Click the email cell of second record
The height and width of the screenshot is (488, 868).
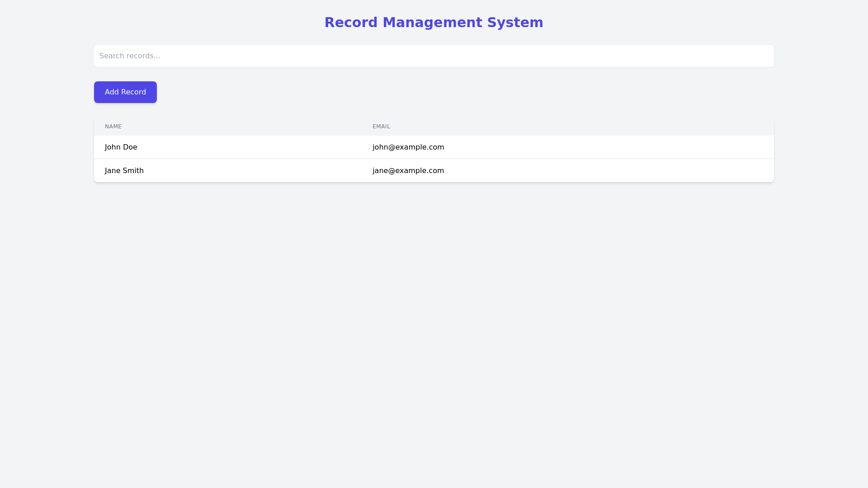click(408, 170)
